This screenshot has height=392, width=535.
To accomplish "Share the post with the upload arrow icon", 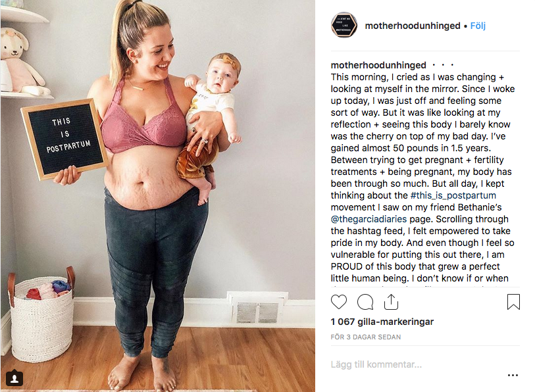I will click(x=391, y=302).
